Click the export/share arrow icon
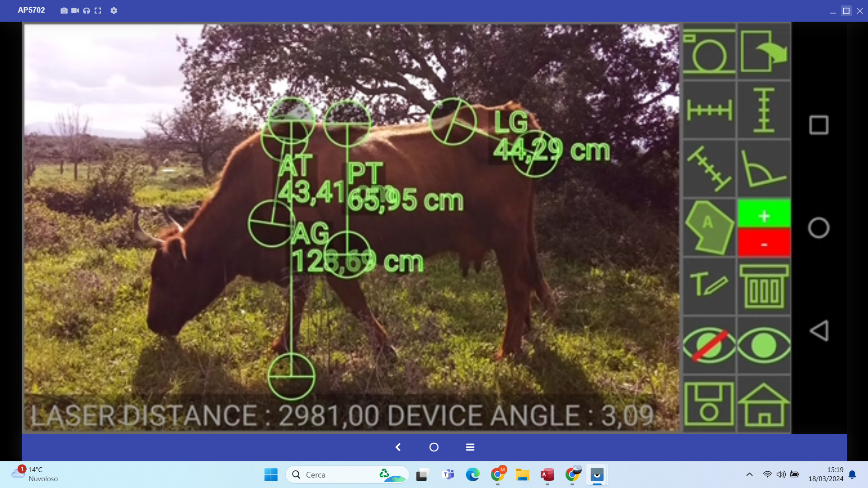 tap(764, 52)
